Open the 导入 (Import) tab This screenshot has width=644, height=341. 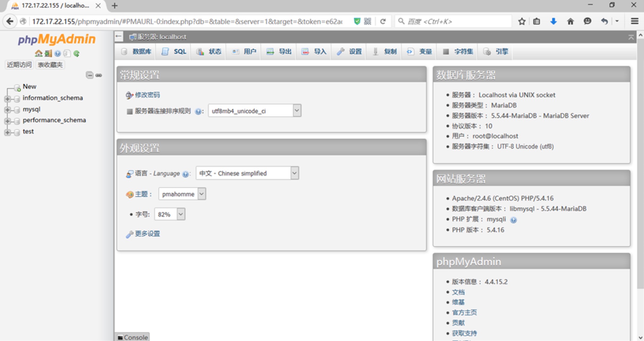314,52
